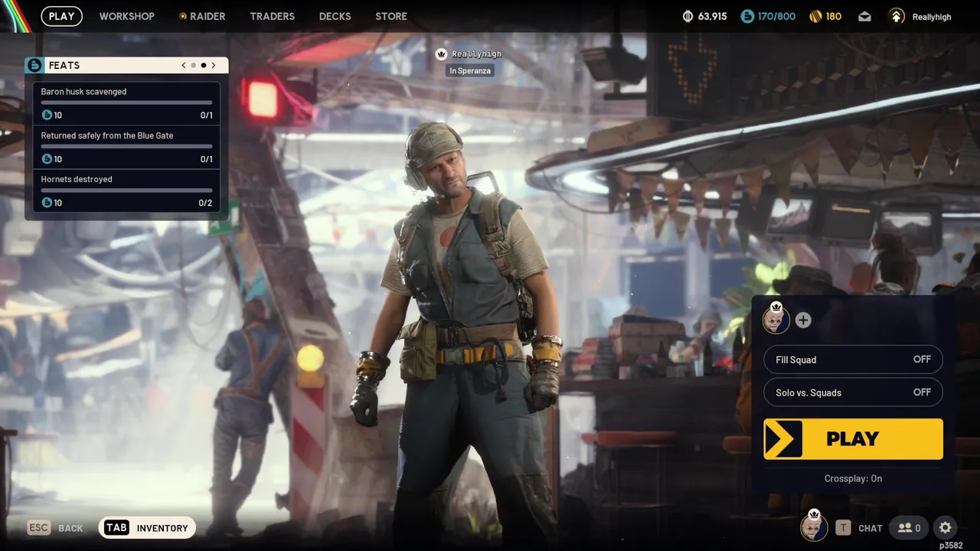Click the Blue Gate feat progress bar
Image resolution: width=980 pixels, height=551 pixels.
pyautogui.click(x=126, y=146)
